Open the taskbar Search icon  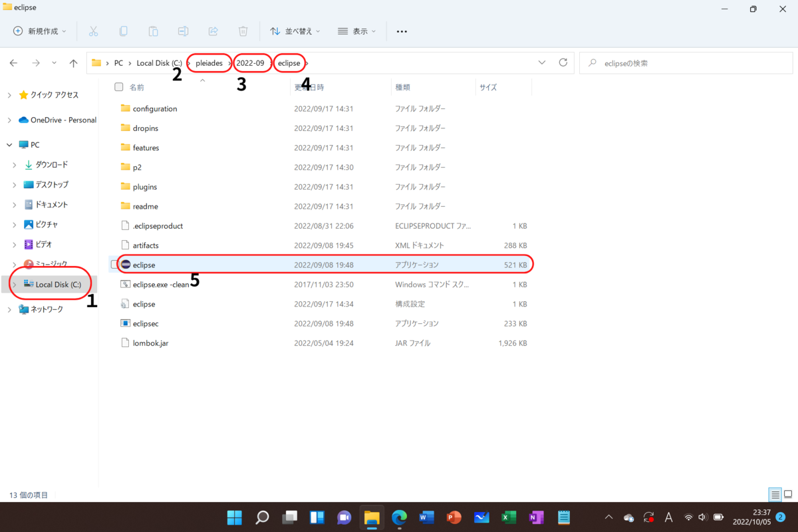(x=262, y=517)
